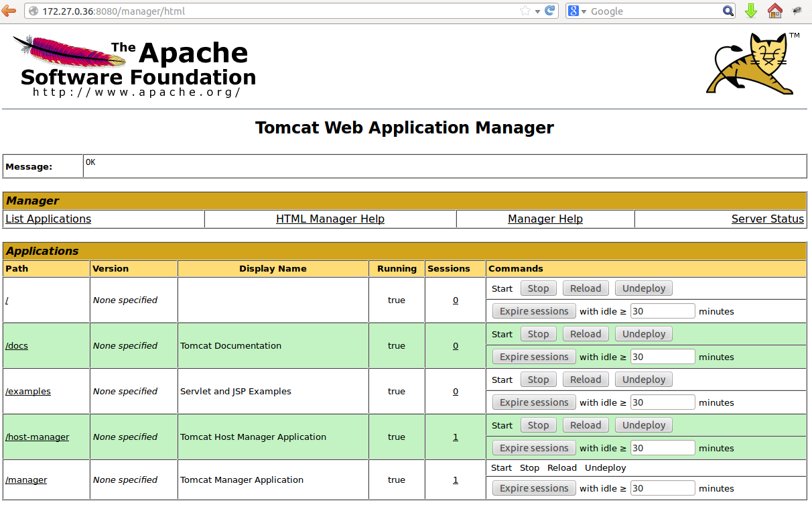Reload the page with the refresh icon
812x509 pixels.
550,11
